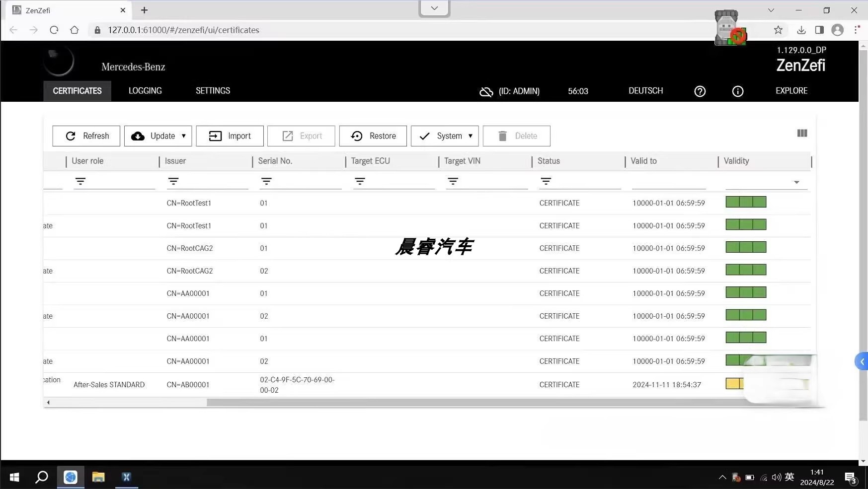Open the Status column filter icon
This screenshot has height=489, width=868.
546,182
